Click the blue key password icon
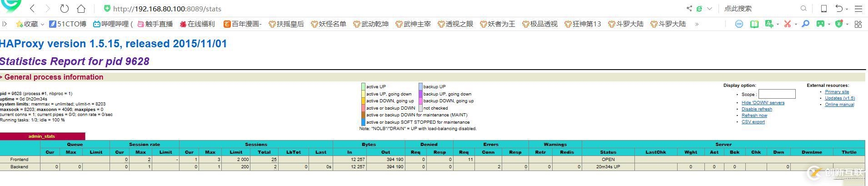The width and height of the screenshot is (868, 186). [805, 24]
